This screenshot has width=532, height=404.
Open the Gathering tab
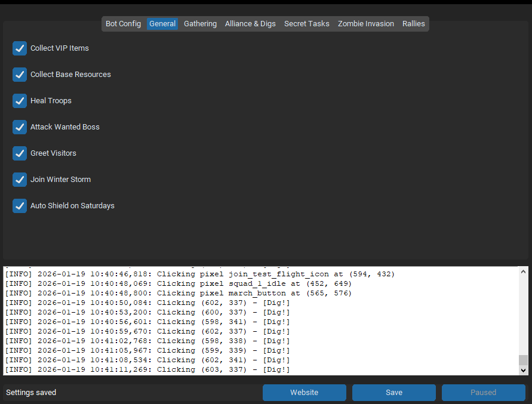[x=200, y=24]
